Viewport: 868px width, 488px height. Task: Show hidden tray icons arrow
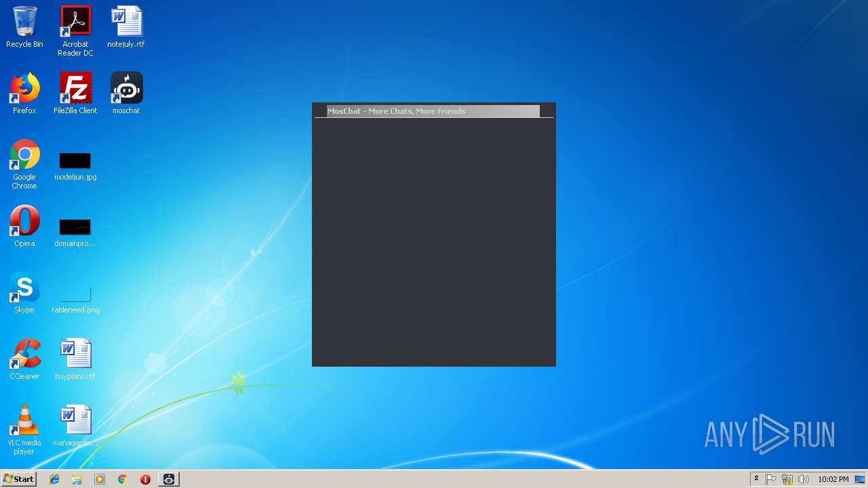756,479
